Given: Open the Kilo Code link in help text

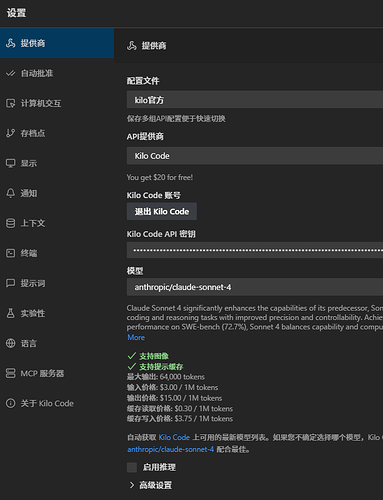Looking at the screenshot, I should tap(174, 437).
